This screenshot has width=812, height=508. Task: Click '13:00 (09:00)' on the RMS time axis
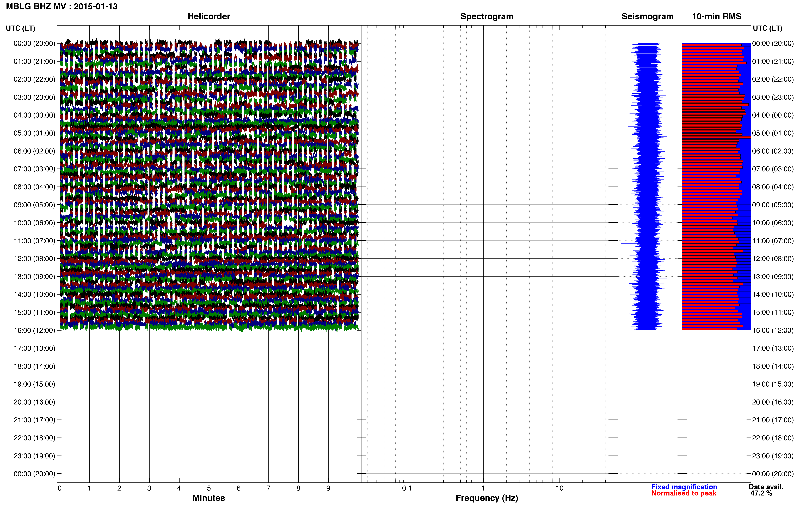click(773, 277)
